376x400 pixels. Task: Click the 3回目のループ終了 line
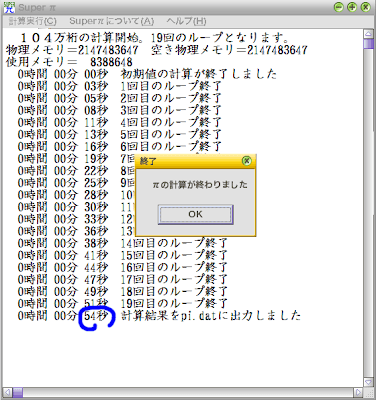tap(119, 110)
